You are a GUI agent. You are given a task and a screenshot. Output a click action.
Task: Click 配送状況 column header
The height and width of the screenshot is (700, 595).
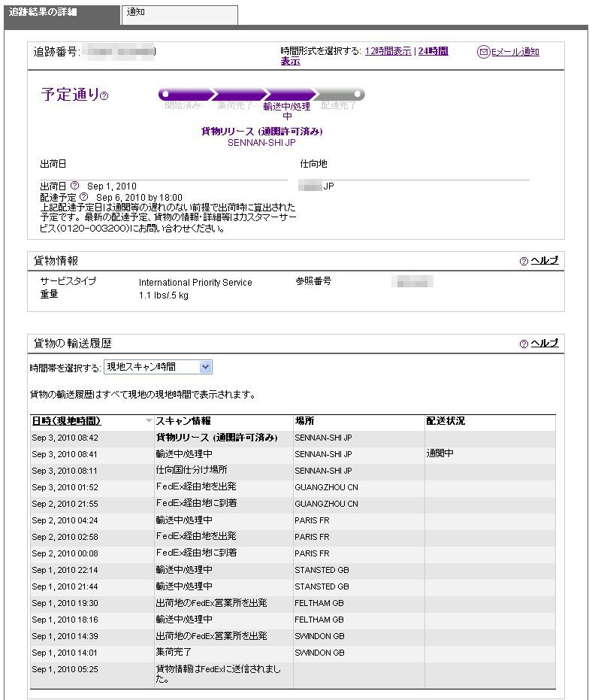pyautogui.click(x=445, y=421)
